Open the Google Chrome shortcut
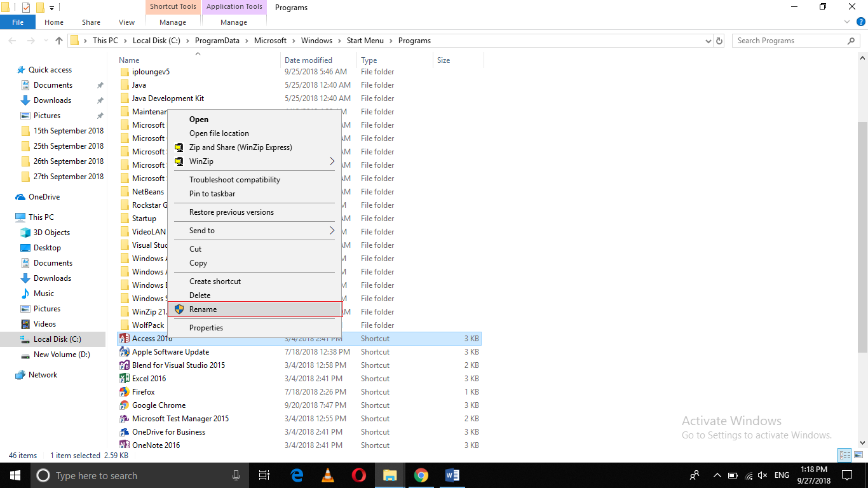868x488 pixels. (x=158, y=405)
